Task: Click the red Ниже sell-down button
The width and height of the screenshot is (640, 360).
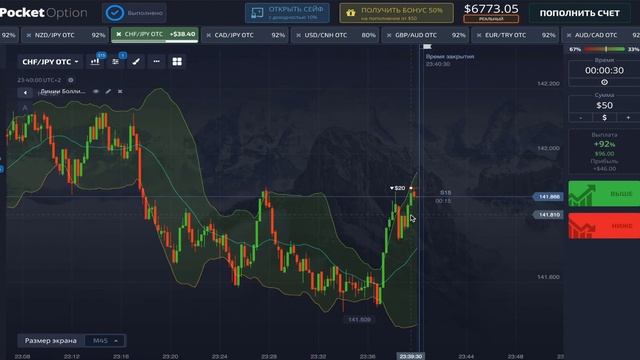Action: [x=604, y=226]
